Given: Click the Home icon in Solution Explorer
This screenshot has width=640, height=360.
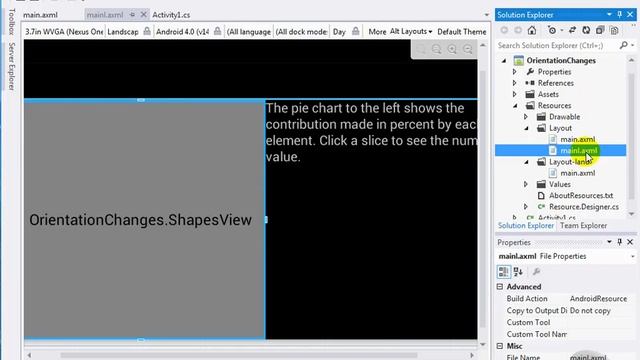Looking at the screenshot, I should click(531, 30).
